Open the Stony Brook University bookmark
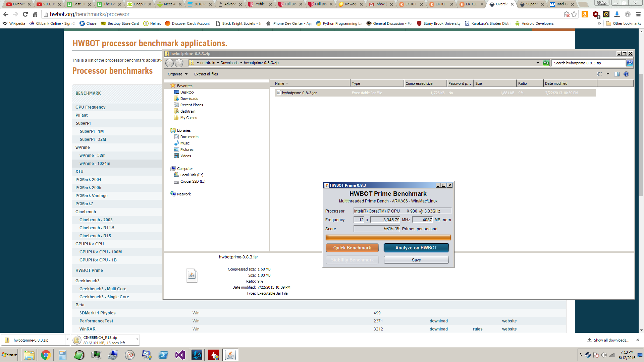The image size is (644, 362). tap(439, 23)
